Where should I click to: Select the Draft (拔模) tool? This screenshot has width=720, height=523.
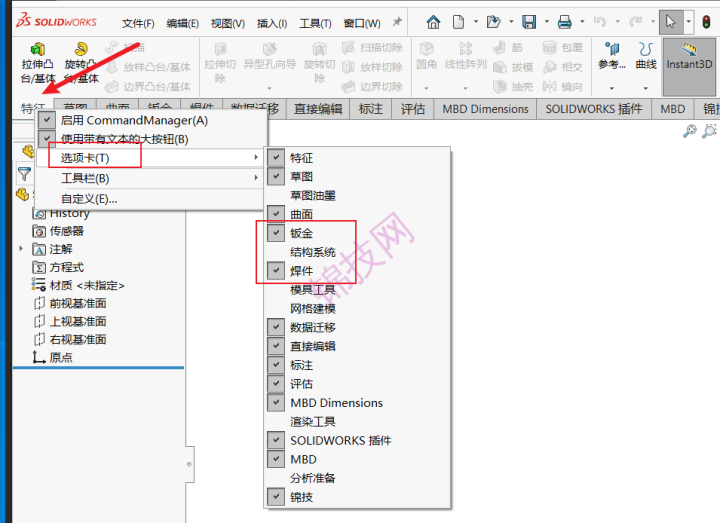pos(513,67)
